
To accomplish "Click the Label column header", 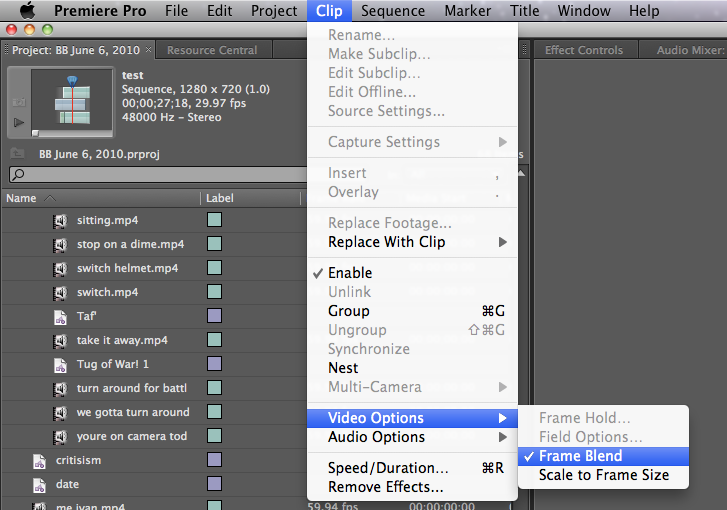I will tap(220, 198).
